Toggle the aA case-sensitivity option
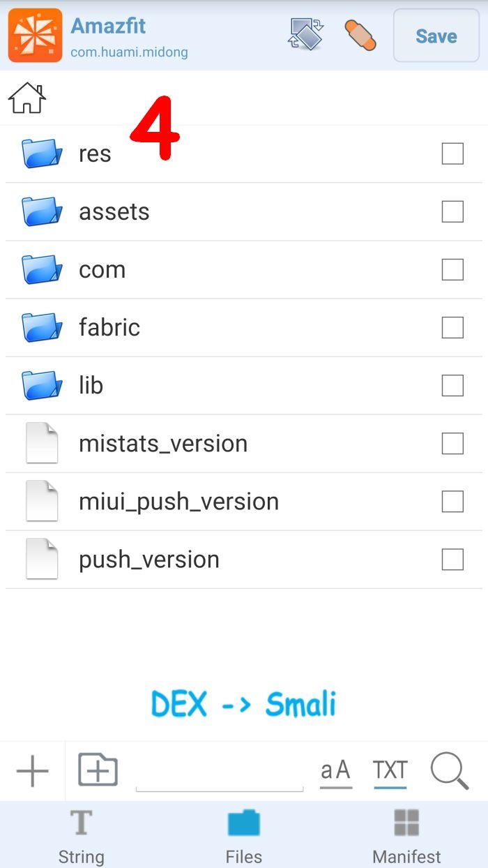 [x=335, y=771]
